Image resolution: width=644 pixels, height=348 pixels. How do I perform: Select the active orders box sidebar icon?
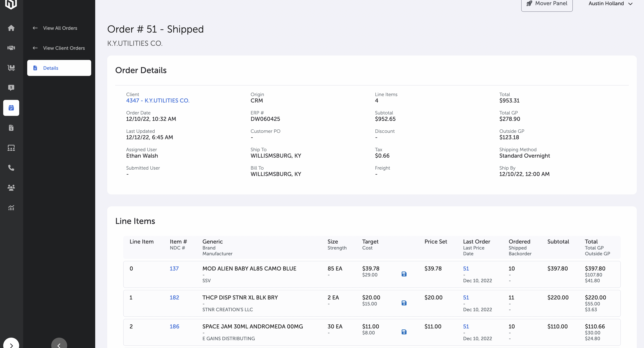click(11, 108)
